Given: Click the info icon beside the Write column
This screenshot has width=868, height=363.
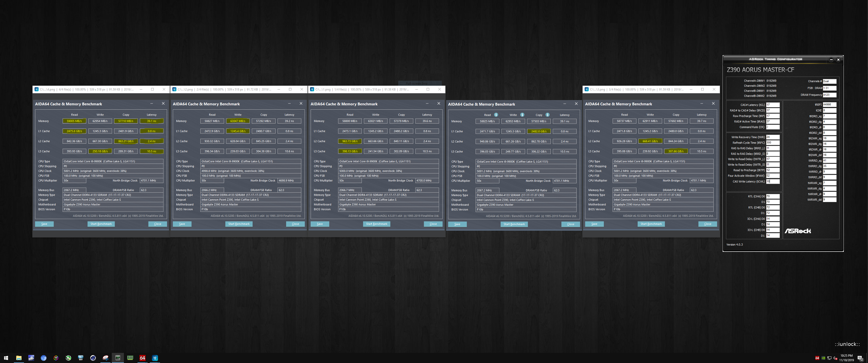Looking at the screenshot, I should pyautogui.click(x=522, y=115).
